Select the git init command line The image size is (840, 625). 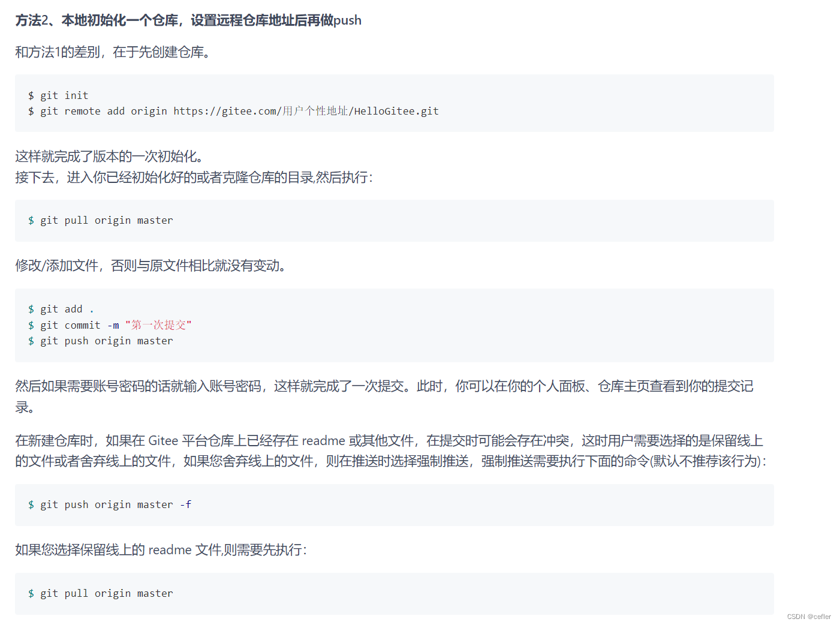click(x=58, y=95)
